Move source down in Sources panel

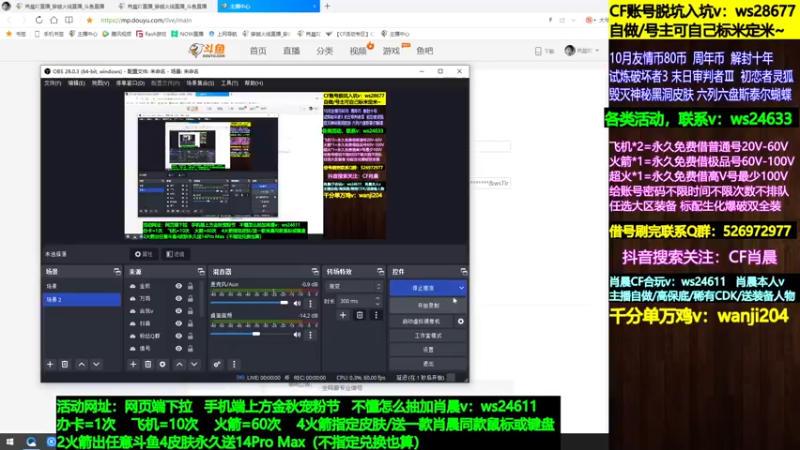tap(194, 364)
